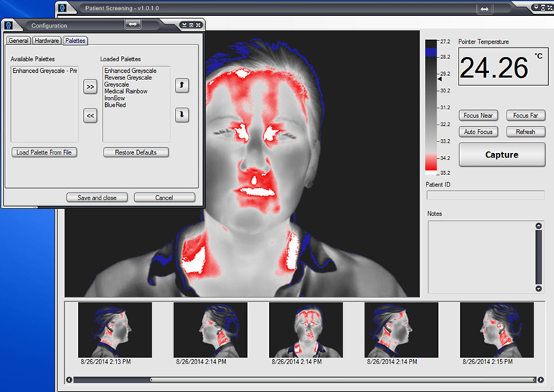Click the Auto Focus button
Viewport: 554px width, 392px height.
click(478, 132)
